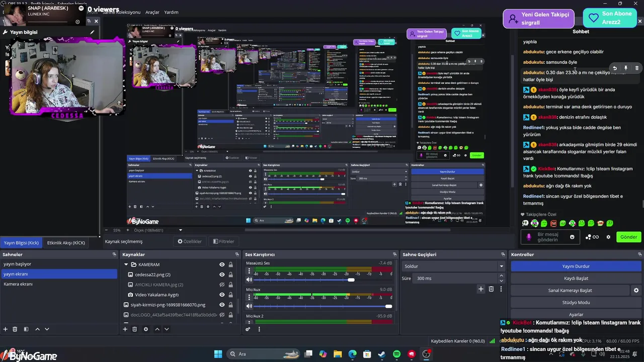The image size is (644, 362).
Task: Add a new scene with plus icon
Action: [x=6, y=329]
